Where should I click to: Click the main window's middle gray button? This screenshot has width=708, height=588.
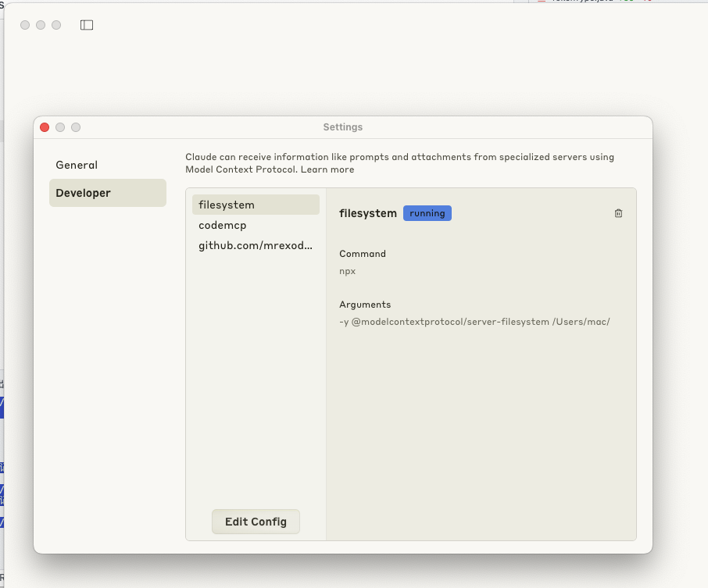41,25
